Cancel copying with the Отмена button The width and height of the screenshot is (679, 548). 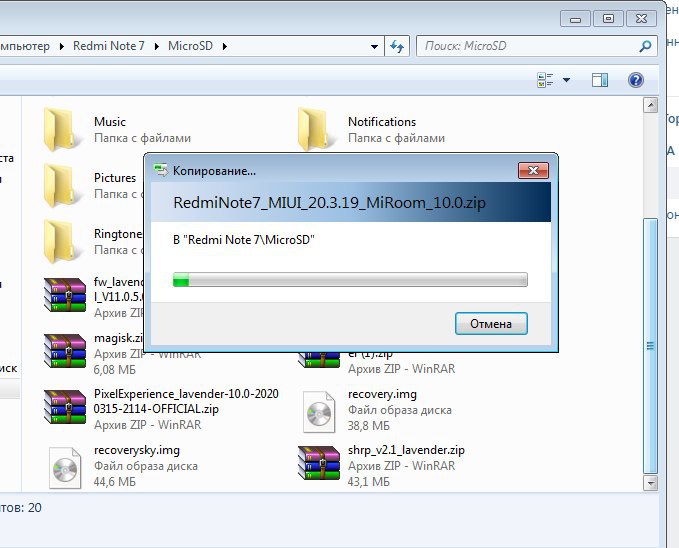pyautogui.click(x=491, y=324)
